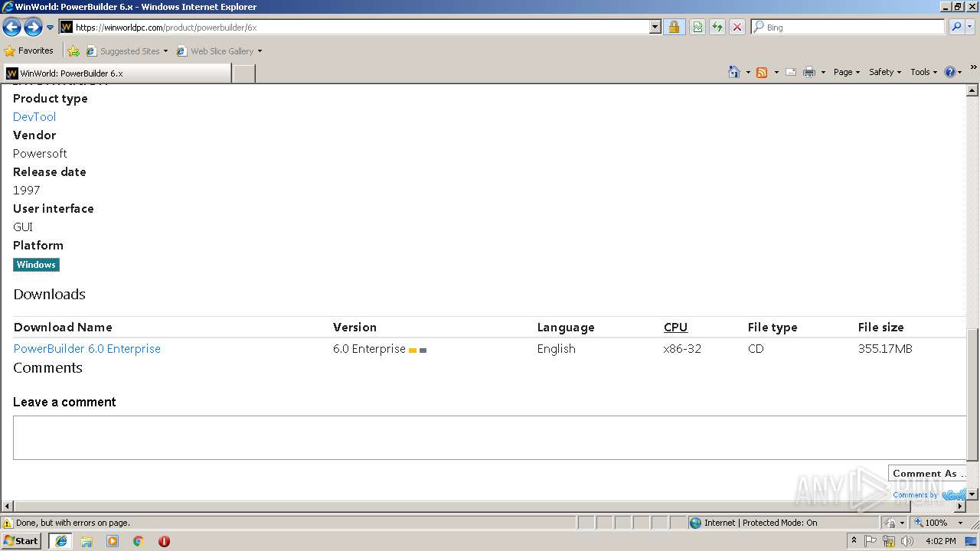This screenshot has height=551, width=980.
Task: Click the Read mail icon
Action: pos(791,72)
